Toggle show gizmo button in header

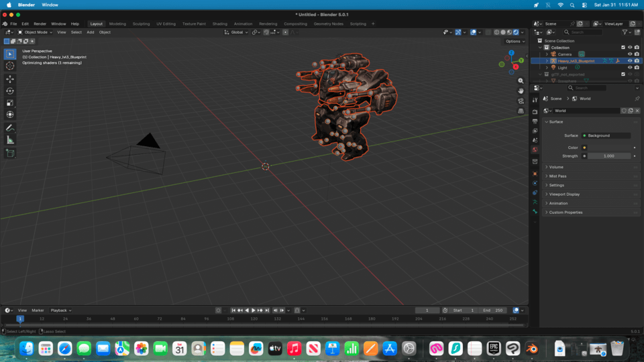[458, 32]
